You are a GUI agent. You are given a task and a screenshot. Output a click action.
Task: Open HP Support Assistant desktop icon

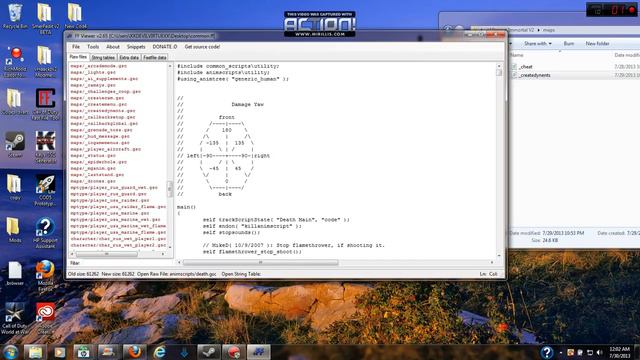(x=45, y=232)
